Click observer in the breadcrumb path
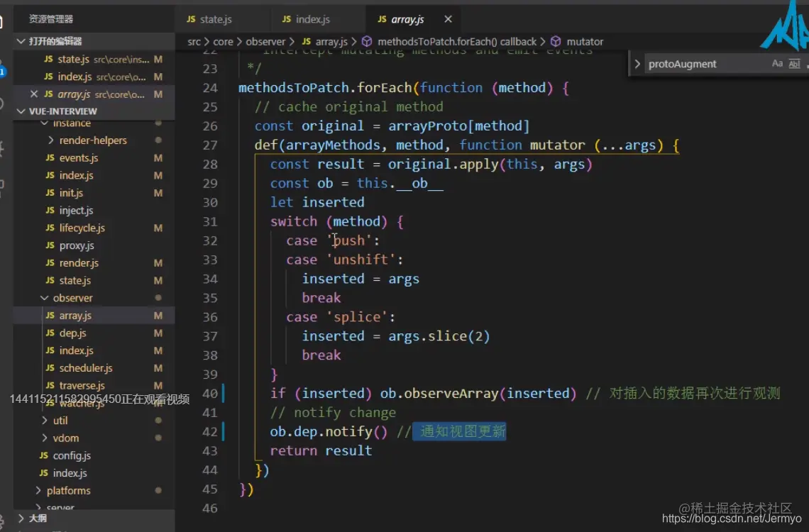 265,42
